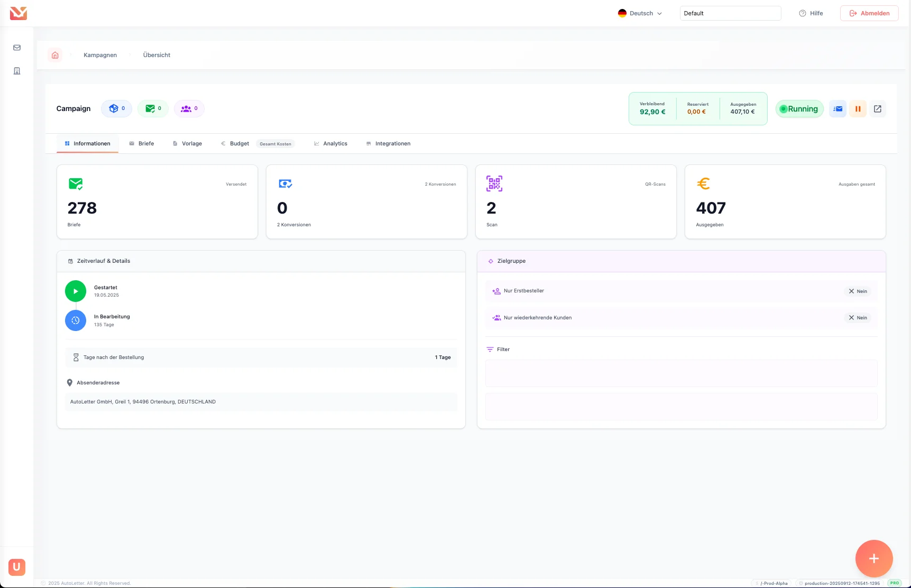Click the orange plus floating button

(873, 558)
